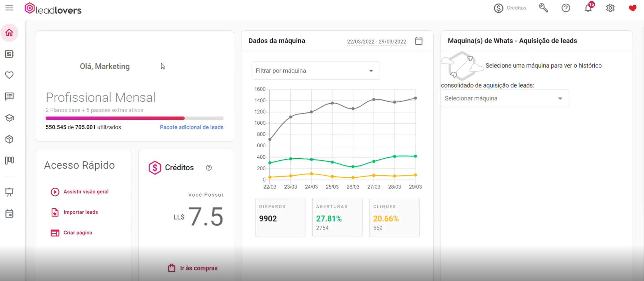
Task: Click 'Olá, Marketing' greeting
Action: pos(105,66)
